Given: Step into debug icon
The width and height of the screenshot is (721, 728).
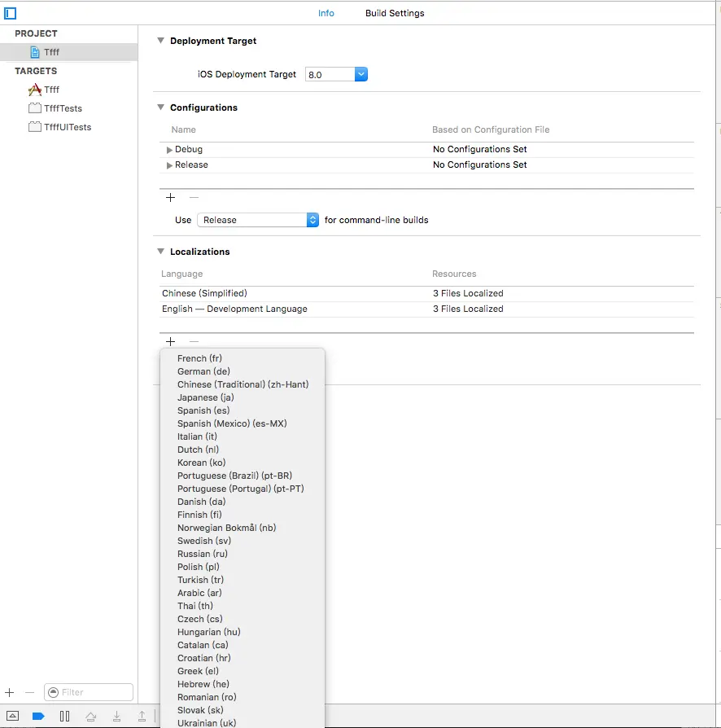Looking at the screenshot, I should tap(117, 717).
